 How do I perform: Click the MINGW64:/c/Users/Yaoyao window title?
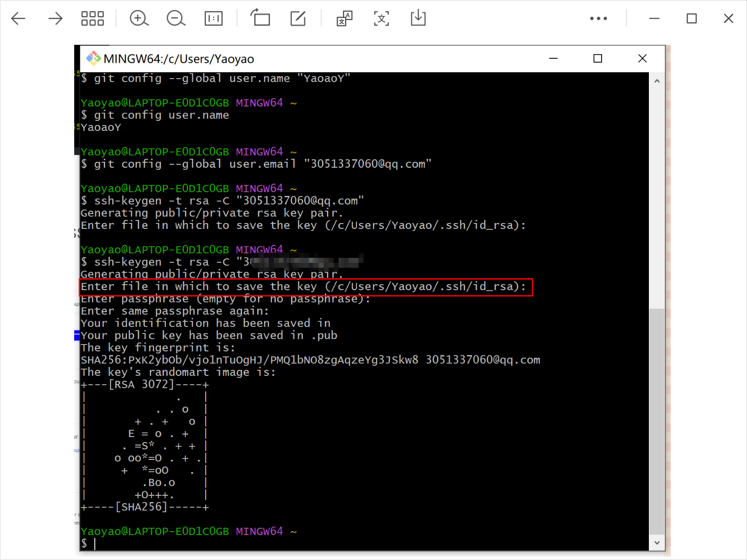tap(179, 59)
